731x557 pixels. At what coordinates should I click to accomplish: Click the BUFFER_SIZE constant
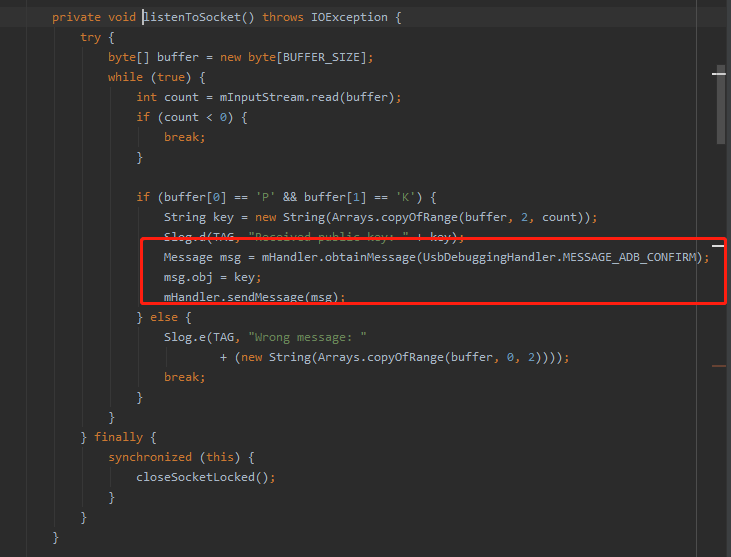[x=322, y=57]
